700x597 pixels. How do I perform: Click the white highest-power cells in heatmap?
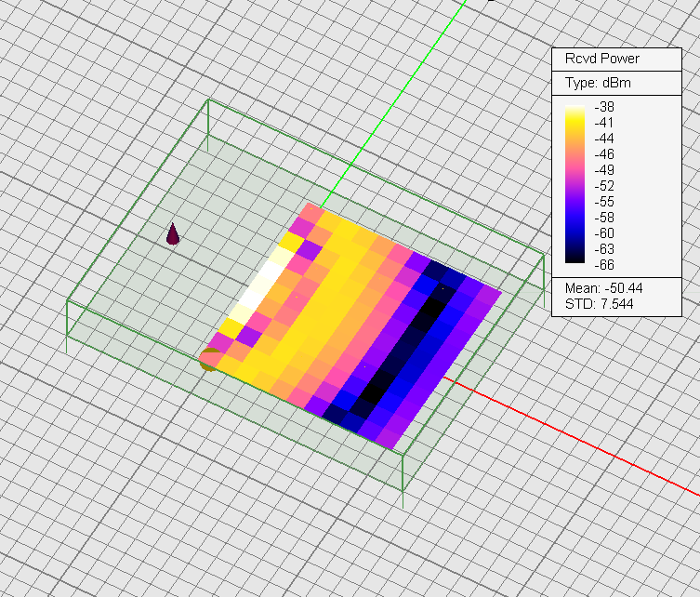(260, 285)
